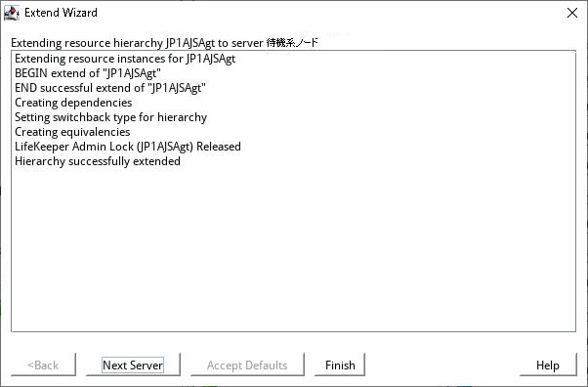Screen dimensions: 588x387
Task: Click the 'Creating dependencies' log entry
Action: [x=73, y=103]
